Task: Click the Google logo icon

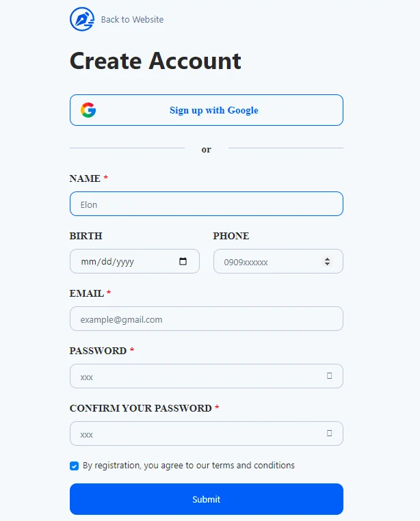Action: click(88, 110)
